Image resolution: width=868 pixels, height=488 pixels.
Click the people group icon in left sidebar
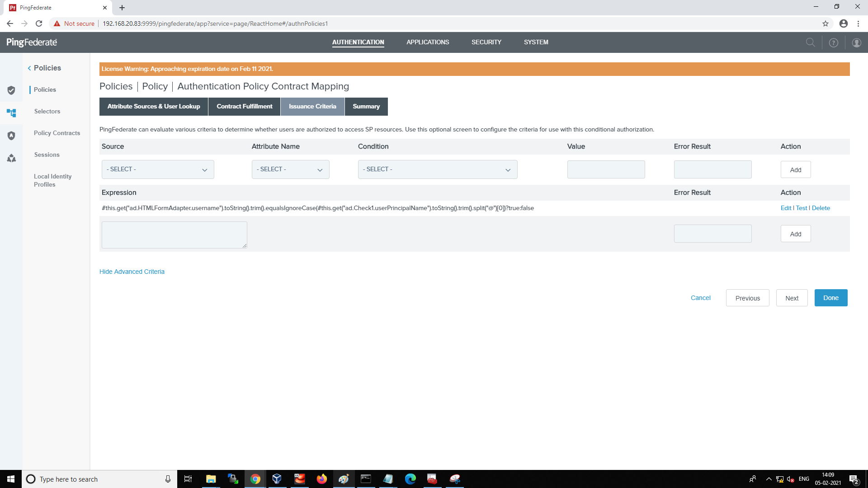click(11, 158)
